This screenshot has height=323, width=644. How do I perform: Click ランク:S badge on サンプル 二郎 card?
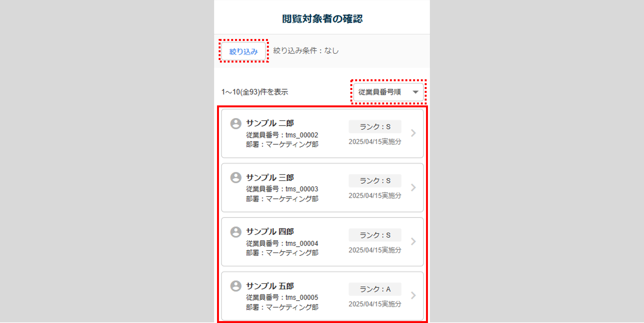click(375, 127)
